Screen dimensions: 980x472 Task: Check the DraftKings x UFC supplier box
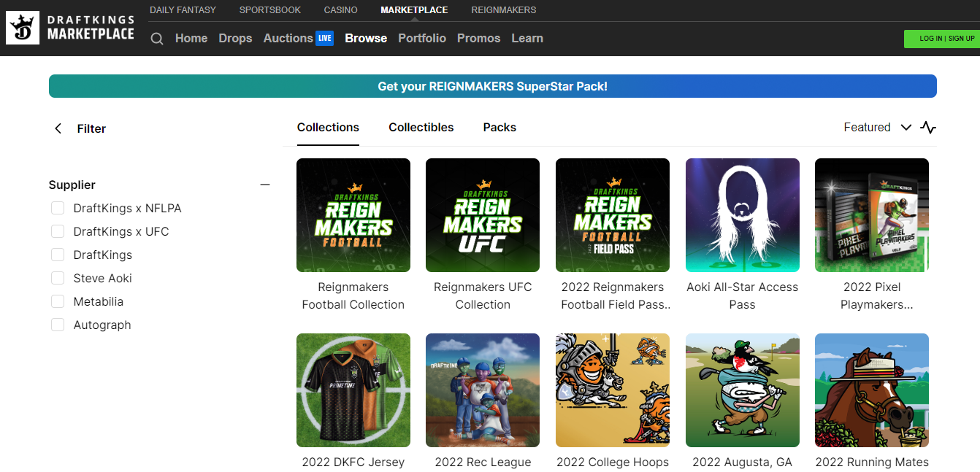(58, 232)
